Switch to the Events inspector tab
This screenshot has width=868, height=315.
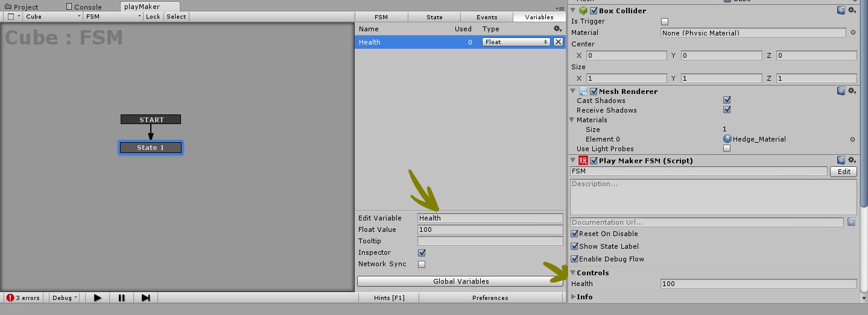click(487, 17)
